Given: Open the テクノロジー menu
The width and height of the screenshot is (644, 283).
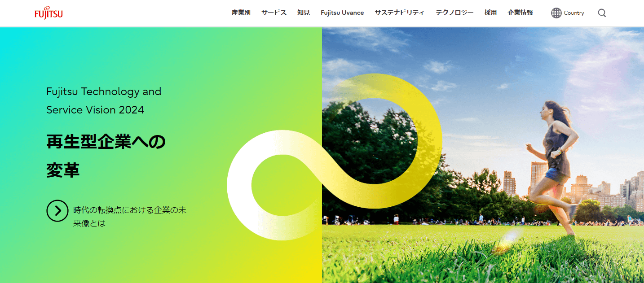Looking at the screenshot, I should (454, 13).
